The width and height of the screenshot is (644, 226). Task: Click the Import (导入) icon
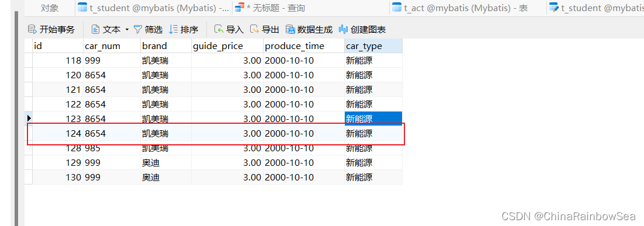219,29
